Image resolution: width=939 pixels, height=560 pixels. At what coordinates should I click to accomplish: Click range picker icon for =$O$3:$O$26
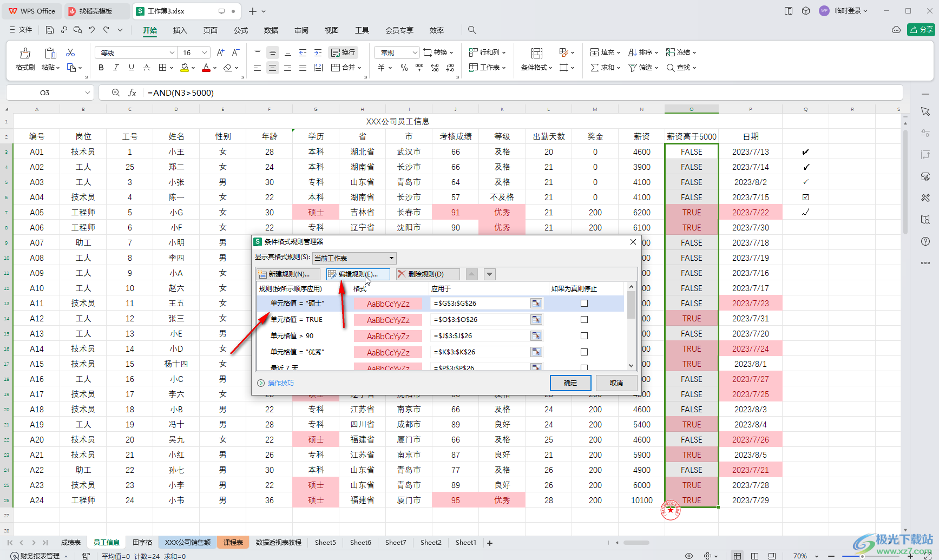pos(536,320)
